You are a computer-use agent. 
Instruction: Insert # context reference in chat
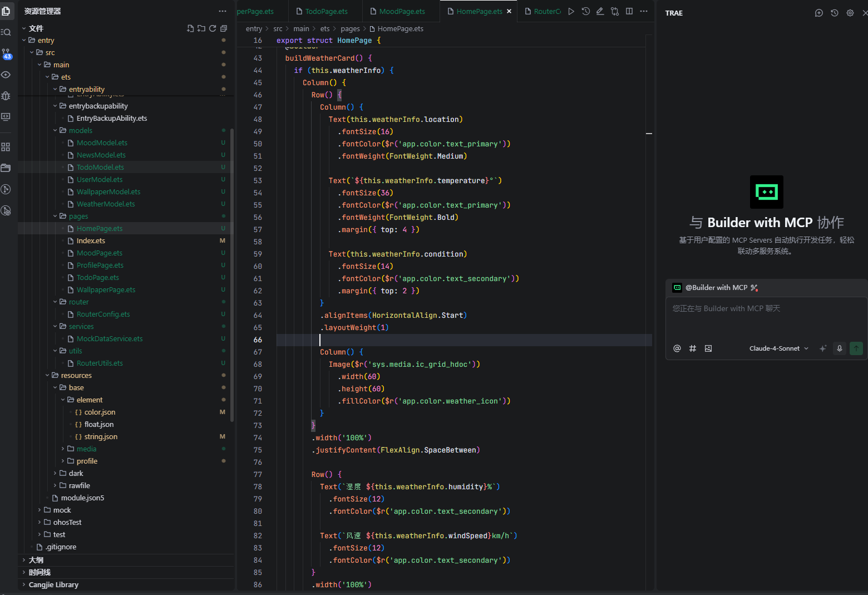[693, 348]
